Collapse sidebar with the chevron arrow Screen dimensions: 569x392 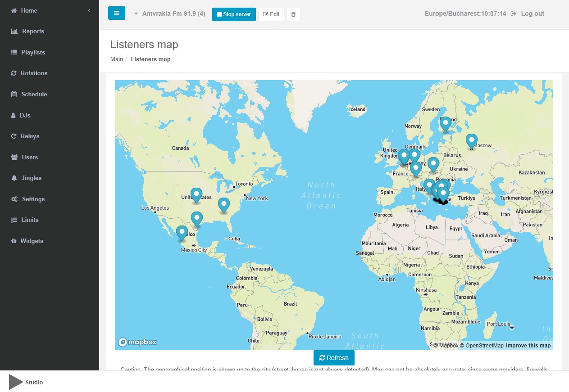[89, 10]
